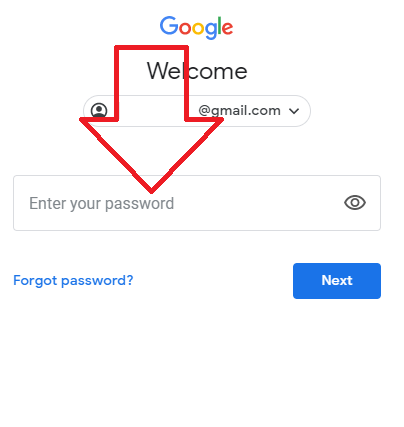Choose a different account via chip
Viewport: 404px width, 427px height.
pos(197,111)
